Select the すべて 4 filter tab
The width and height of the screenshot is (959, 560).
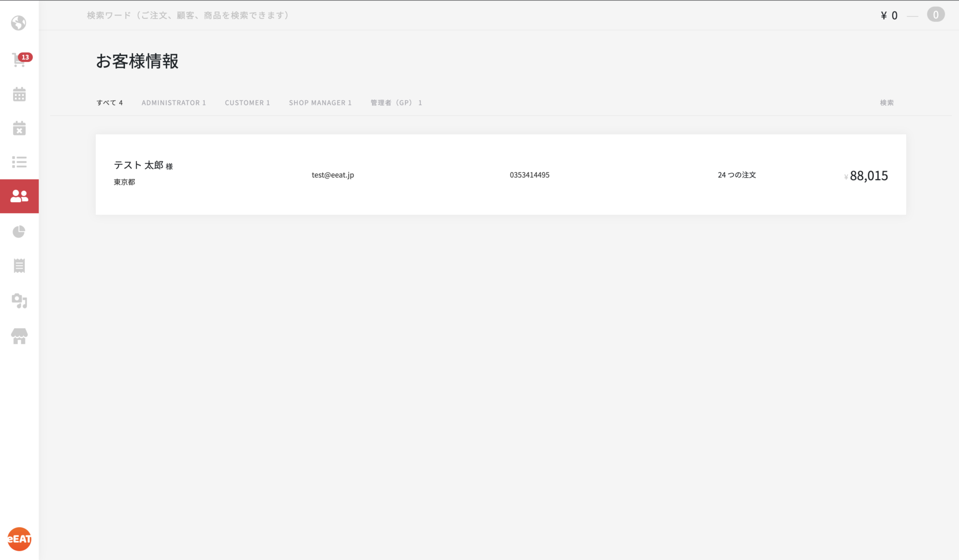[109, 103]
